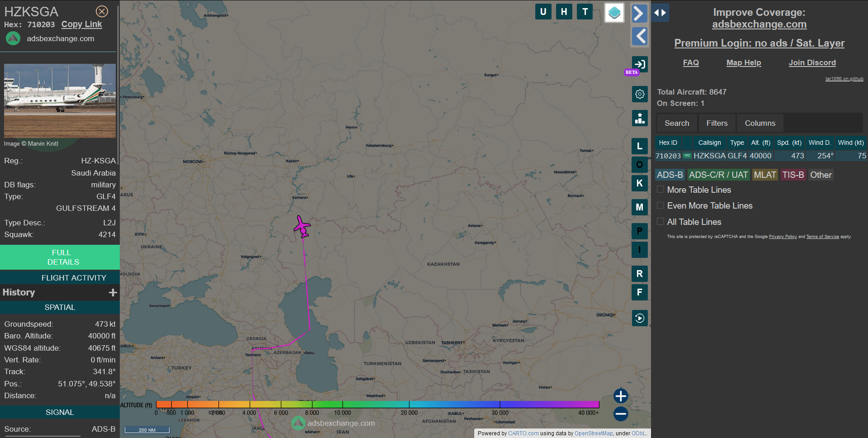Image resolution: width=868 pixels, height=438 pixels.
Task: Open the beta login arrow icon
Action: pyautogui.click(x=640, y=64)
